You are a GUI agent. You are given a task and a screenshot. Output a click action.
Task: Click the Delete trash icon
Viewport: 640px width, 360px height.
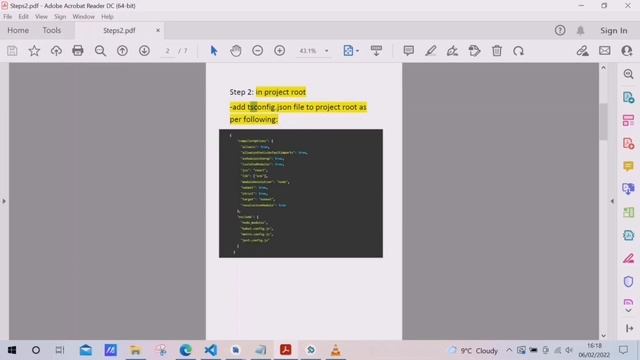click(497, 51)
